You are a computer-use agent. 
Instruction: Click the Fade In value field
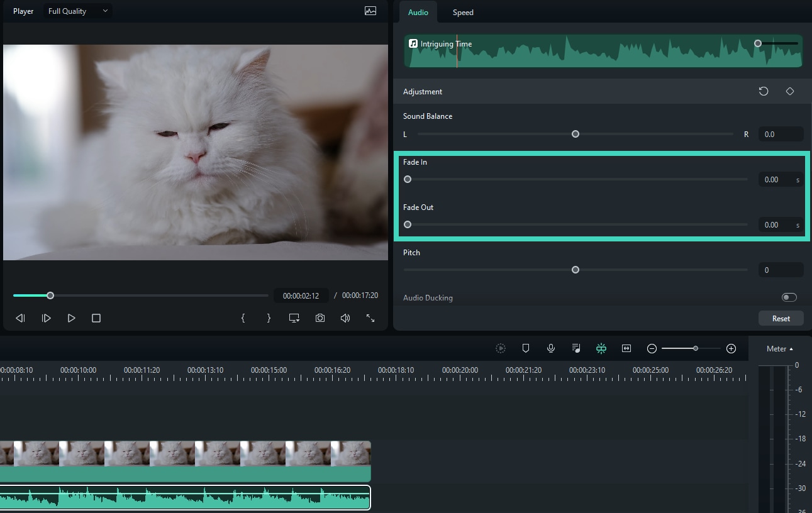click(x=781, y=179)
